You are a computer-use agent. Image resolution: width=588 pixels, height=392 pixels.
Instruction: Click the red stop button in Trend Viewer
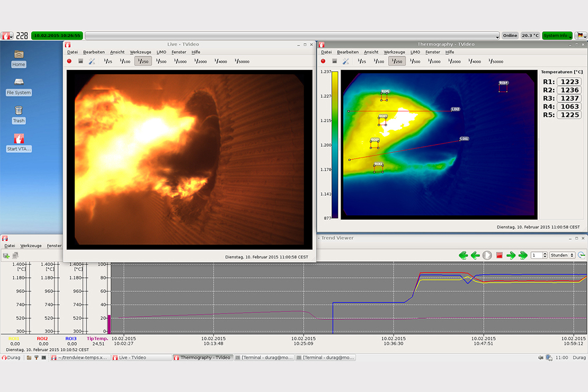click(x=499, y=255)
